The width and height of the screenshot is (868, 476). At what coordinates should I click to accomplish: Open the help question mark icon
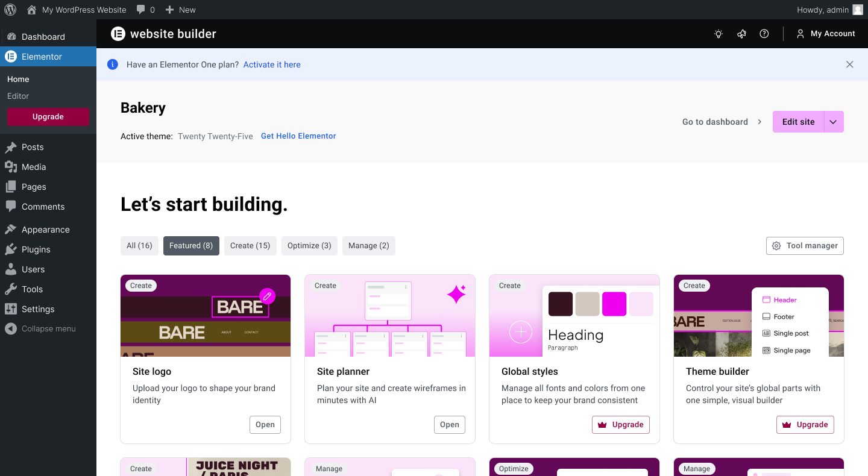[764, 34]
